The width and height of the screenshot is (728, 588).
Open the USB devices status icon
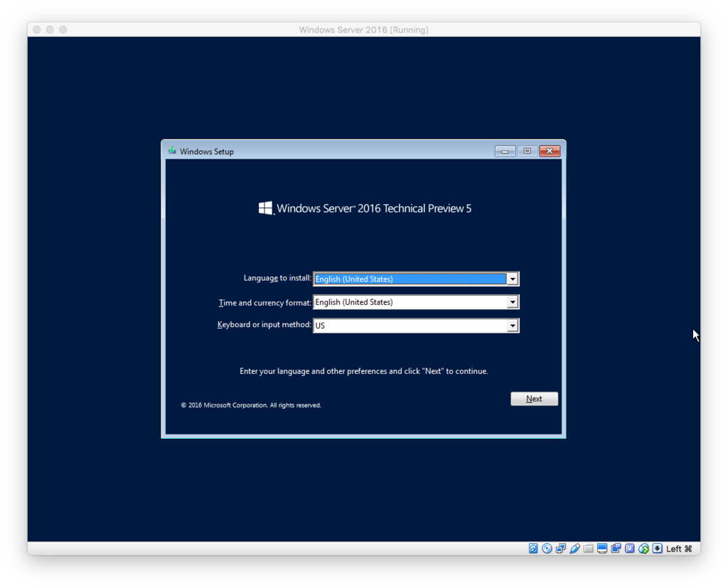[x=574, y=548]
